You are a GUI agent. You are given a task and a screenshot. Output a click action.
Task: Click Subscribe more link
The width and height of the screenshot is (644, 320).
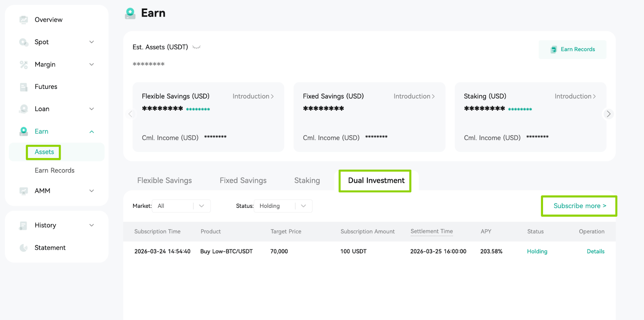tap(580, 206)
